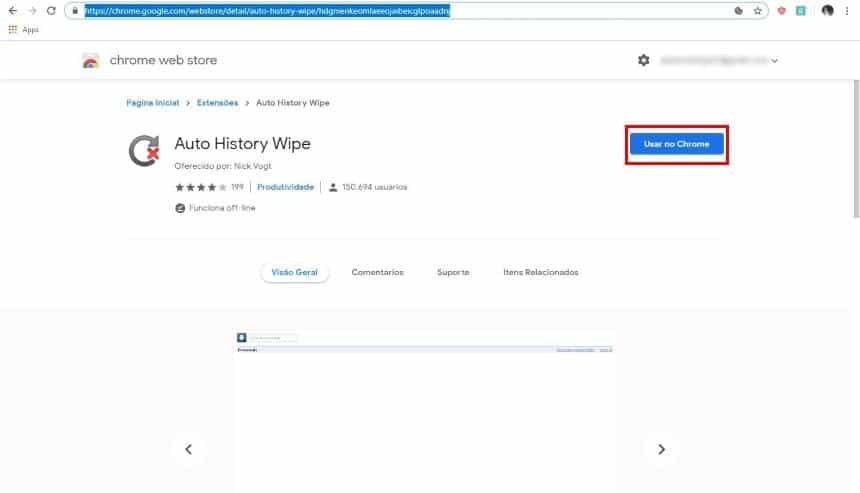Open the Suporte tab
The height and width of the screenshot is (493, 860).
pos(453,273)
